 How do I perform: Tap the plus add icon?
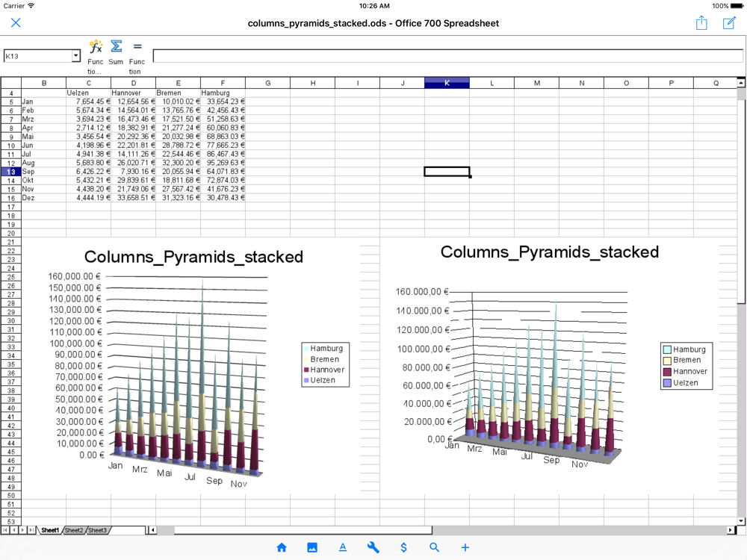coord(465,547)
